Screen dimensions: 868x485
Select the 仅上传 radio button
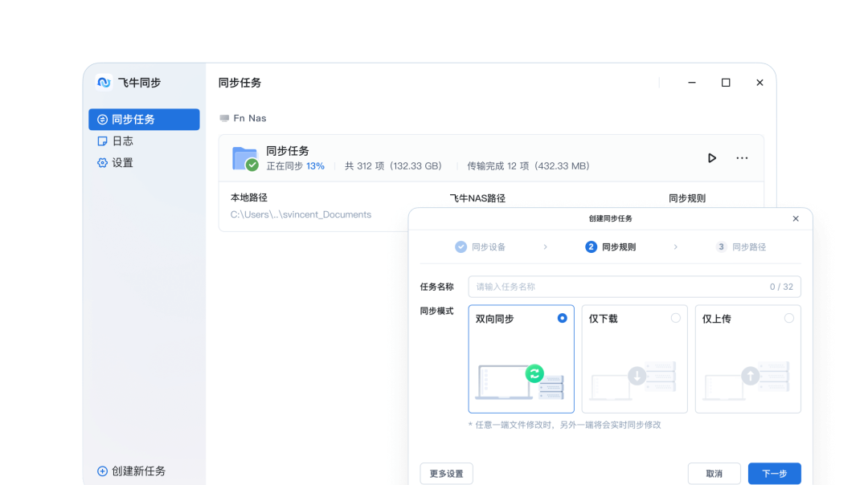[x=789, y=318]
